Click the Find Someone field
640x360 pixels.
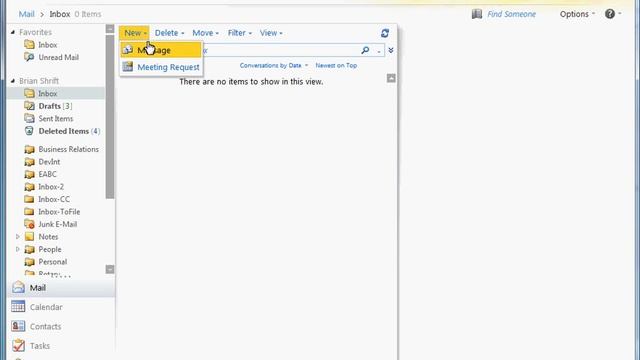(x=511, y=14)
